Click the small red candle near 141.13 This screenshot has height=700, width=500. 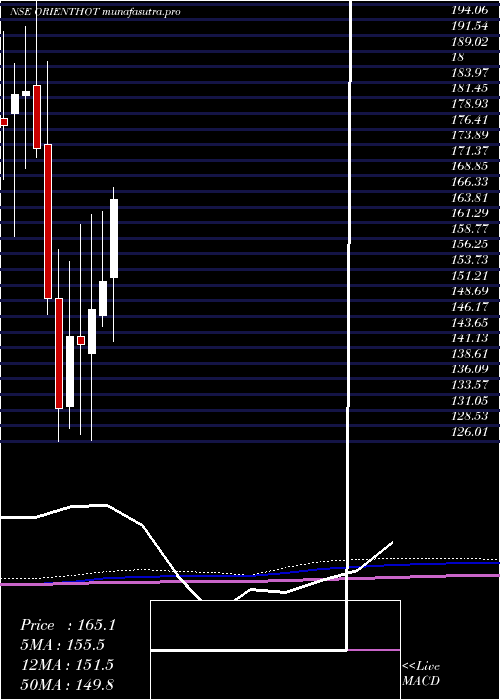[x=81, y=341]
